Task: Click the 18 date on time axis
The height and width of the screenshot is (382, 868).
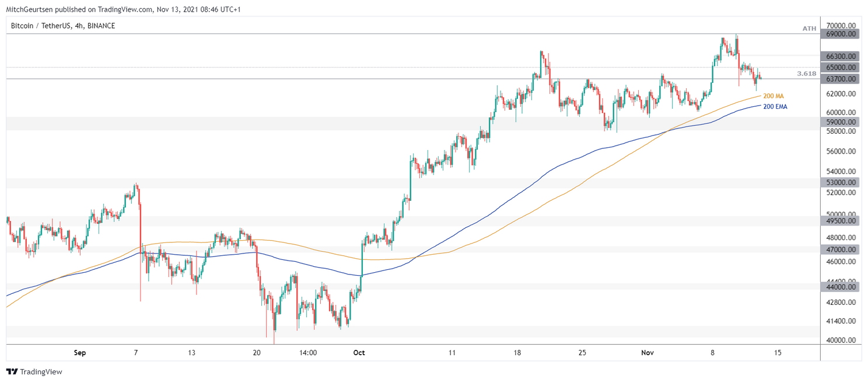Action: [x=517, y=353]
